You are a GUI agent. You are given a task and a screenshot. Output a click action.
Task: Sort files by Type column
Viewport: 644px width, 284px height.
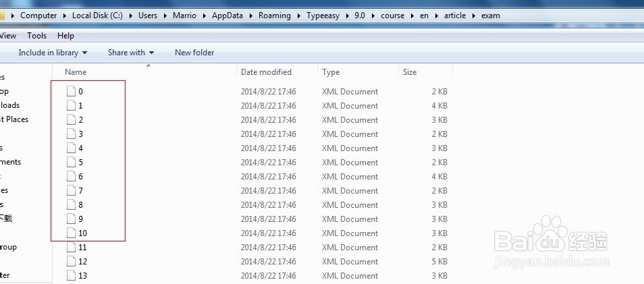[x=331, y=72]
